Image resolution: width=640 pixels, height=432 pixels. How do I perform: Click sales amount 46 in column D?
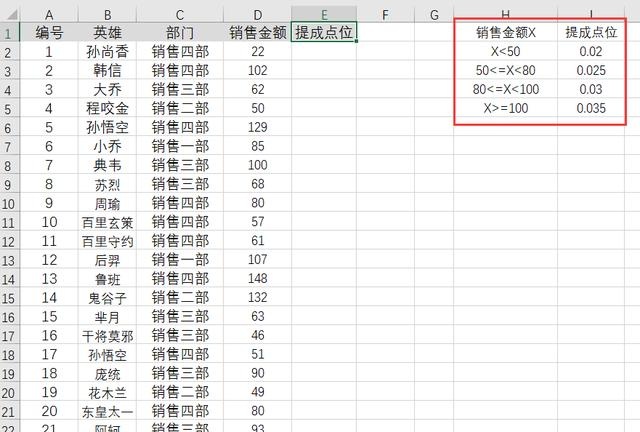258,336
